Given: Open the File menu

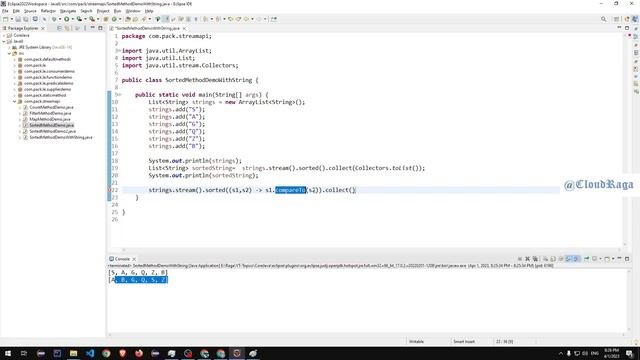Looking at the screenshot, I should coord(5,11).
